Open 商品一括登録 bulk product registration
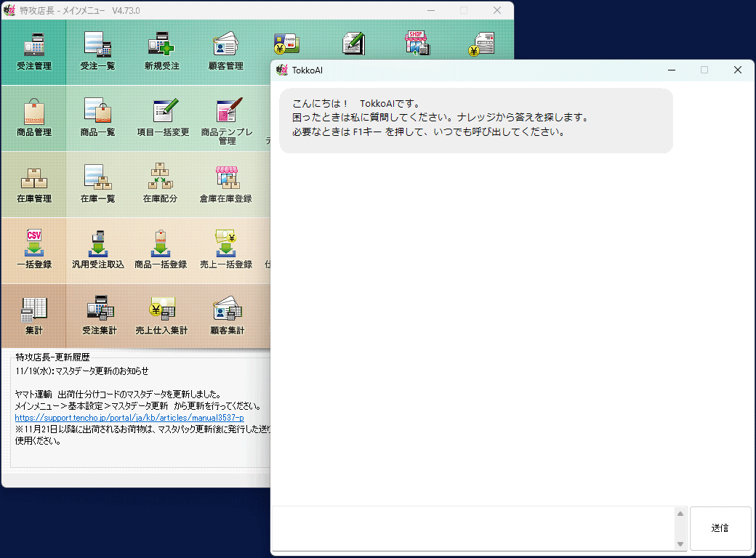Viewport: 756px width, 558px height. click(x=161, y=249)
